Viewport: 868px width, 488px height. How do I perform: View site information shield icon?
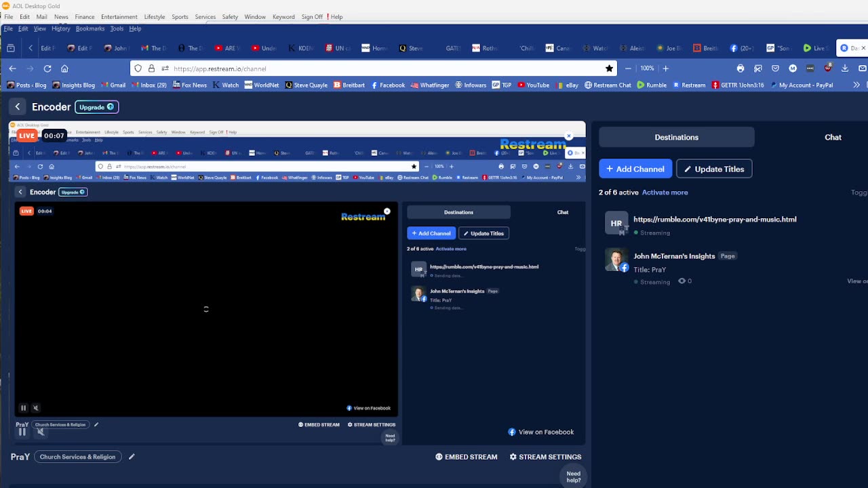(138, 68)
